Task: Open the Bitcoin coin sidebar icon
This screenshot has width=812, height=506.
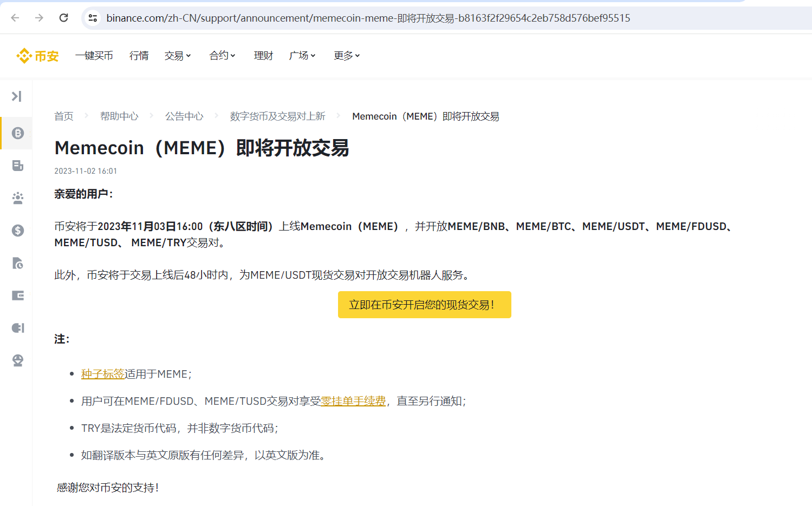Action: 18,133
